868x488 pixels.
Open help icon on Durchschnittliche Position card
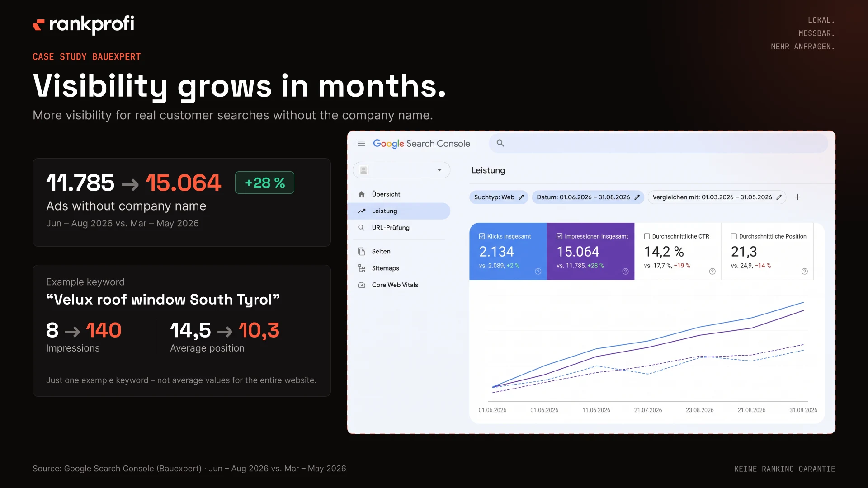804,271
